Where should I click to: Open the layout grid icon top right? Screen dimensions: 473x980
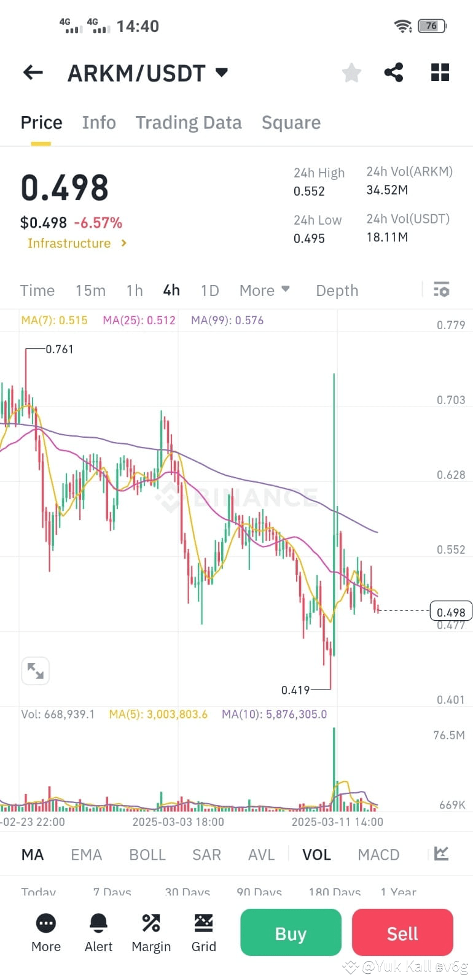click(440, 72)
